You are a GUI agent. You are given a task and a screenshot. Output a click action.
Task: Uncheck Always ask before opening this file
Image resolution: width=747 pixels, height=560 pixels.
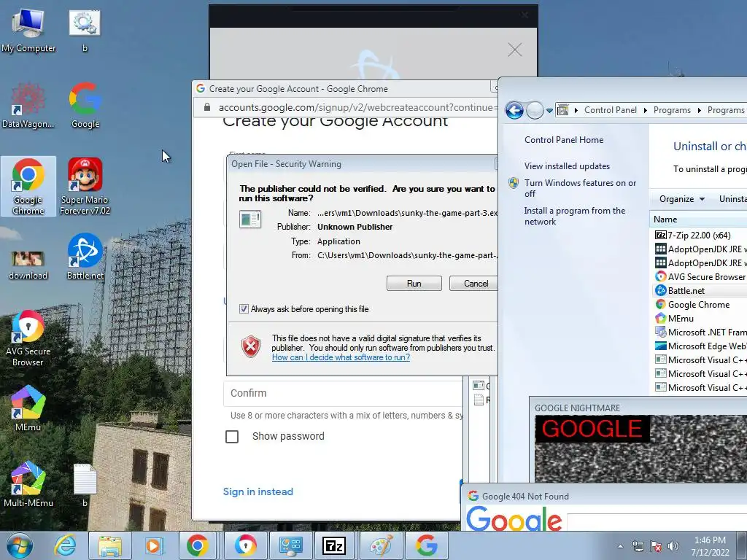click(x=244, y=309)
